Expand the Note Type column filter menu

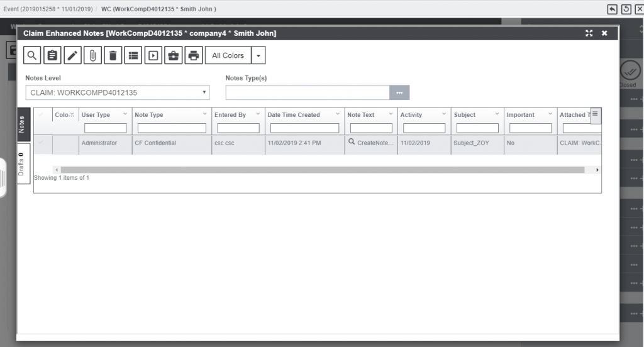click(205, 115)
